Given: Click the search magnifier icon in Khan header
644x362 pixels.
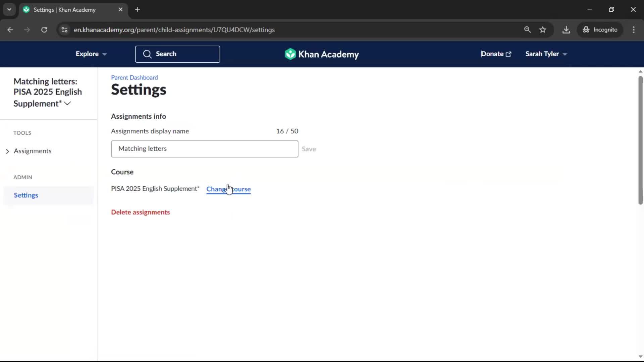Looking at the screenshot, I should click(x=147, y=54).
